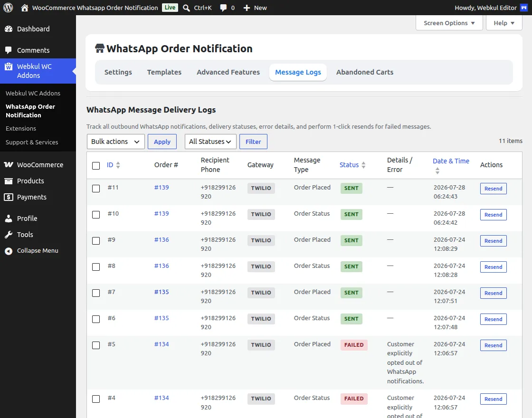532x418 pixels.
Task: Click Comments sidebar icon
Action: point(9,50)
